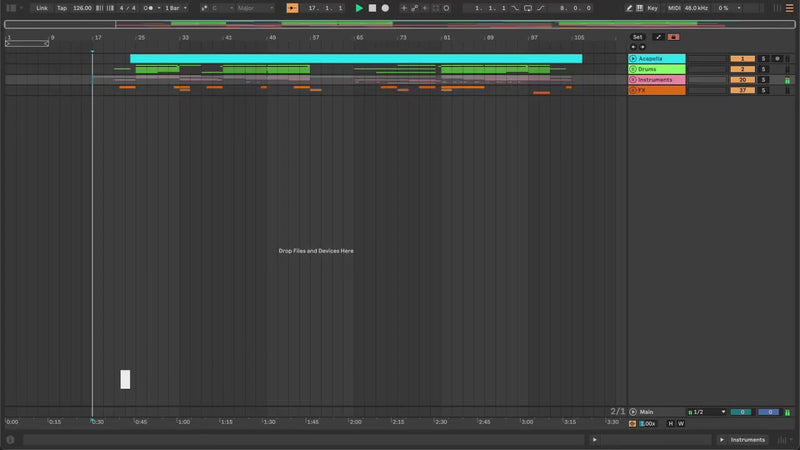Unfold the Drums group track
The width and height of the screenshot is (800, 450).
(x=633, y=69)
